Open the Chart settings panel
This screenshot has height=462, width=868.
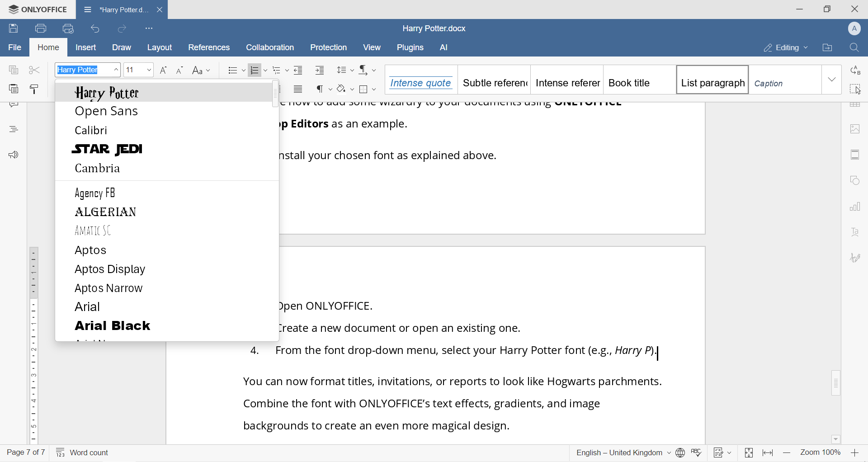point(855,207)
